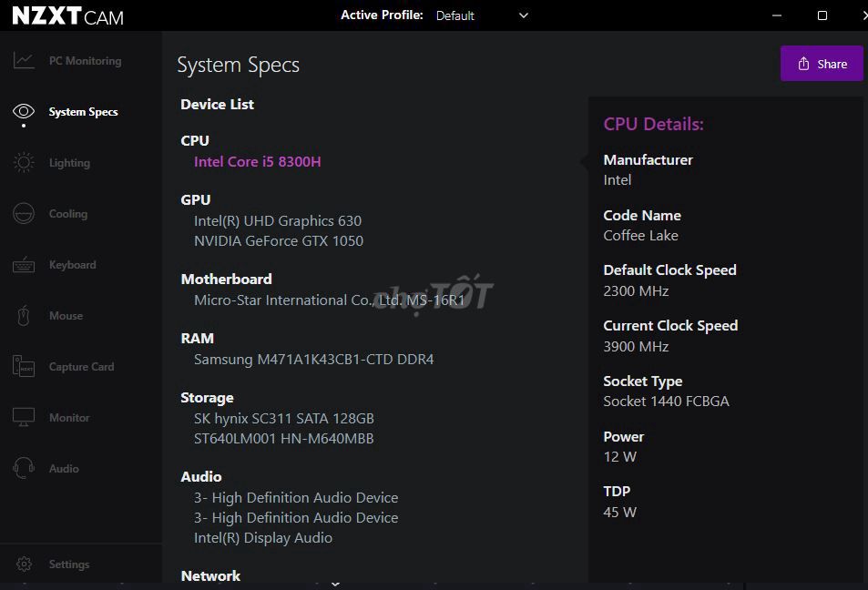The width and height of the screenshot is (868, 590).
Task: Click the Mouse icon in sidebar
Action: pos(24,315)
